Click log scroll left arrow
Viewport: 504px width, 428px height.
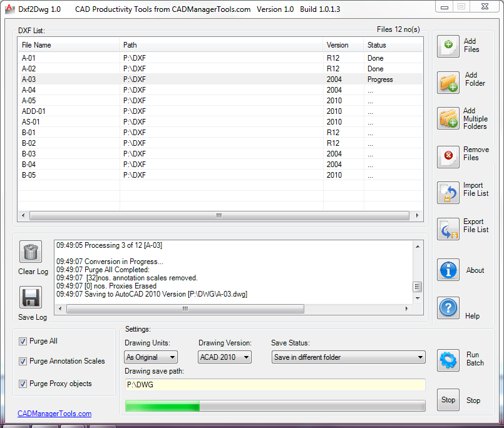coord(60,308)
